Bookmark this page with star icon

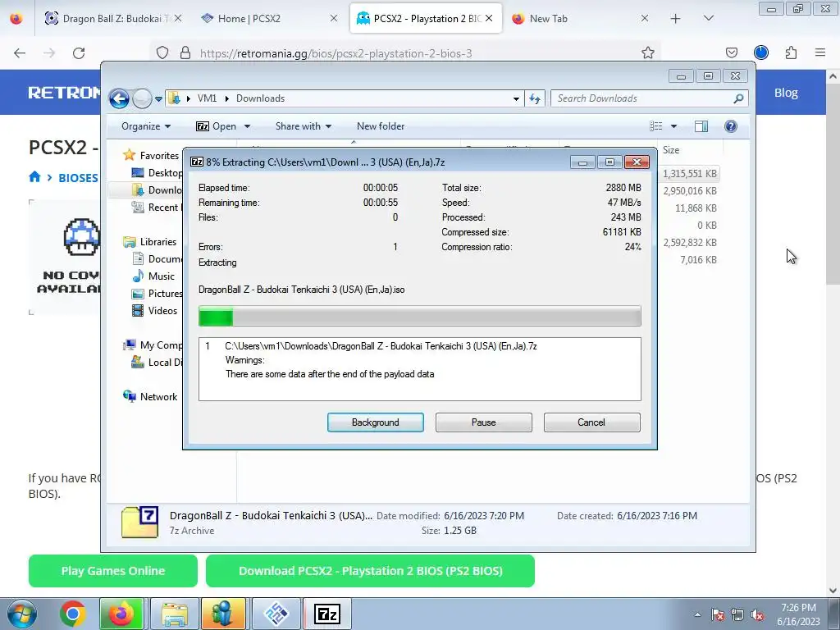click(648, 53)
